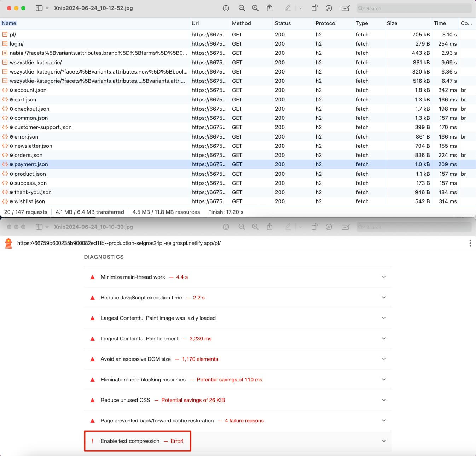Click the 705 kB size cell
The width and height of the screenshot is (476, 456).
pos(421,35)
